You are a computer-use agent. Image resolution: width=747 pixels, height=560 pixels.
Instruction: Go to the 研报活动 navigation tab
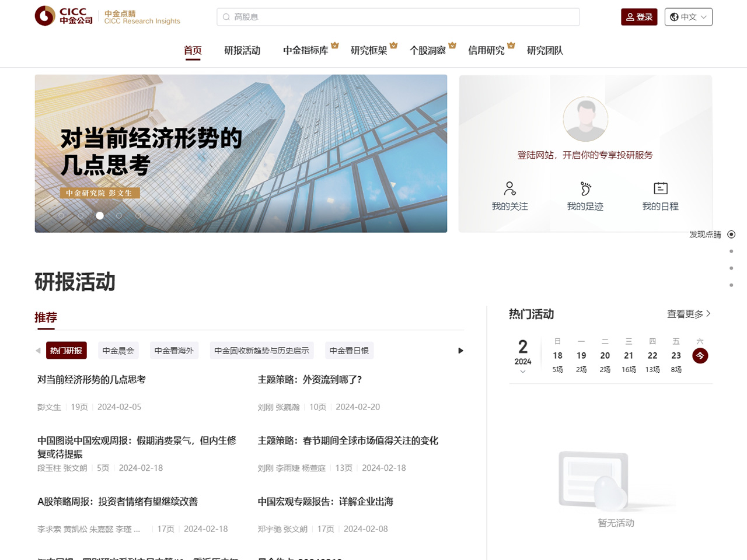(x=242, y=50)
